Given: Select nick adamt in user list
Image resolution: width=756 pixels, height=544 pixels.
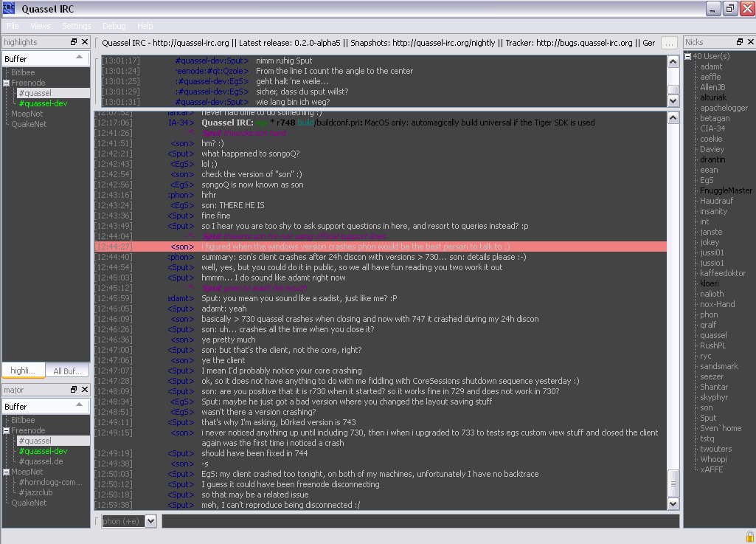Looking at the screenshot, I should [711, 66].
